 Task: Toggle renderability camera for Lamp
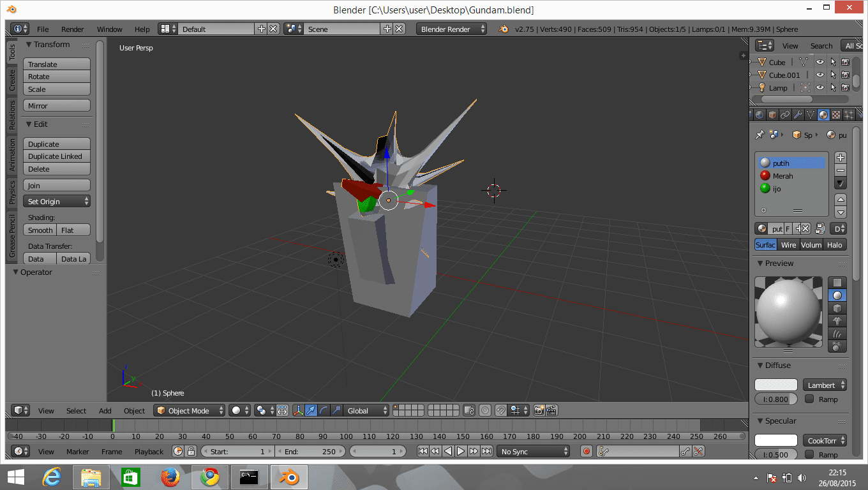coord(845,88)
